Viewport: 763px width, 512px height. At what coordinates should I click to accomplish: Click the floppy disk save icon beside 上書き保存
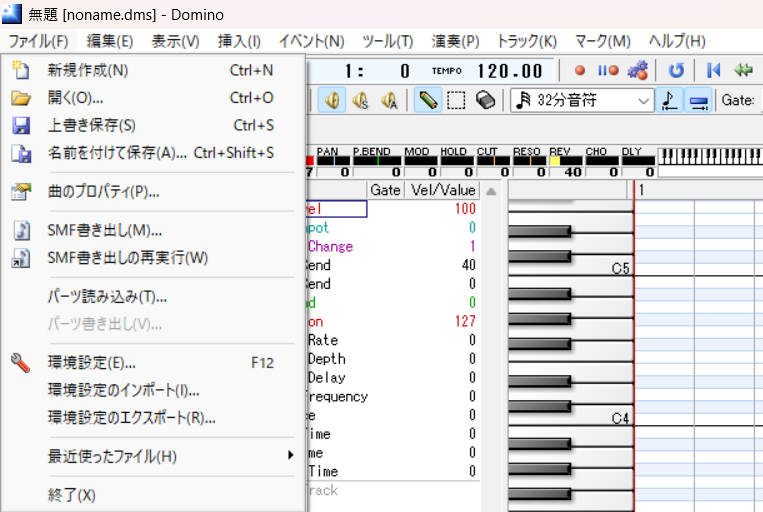20,126
